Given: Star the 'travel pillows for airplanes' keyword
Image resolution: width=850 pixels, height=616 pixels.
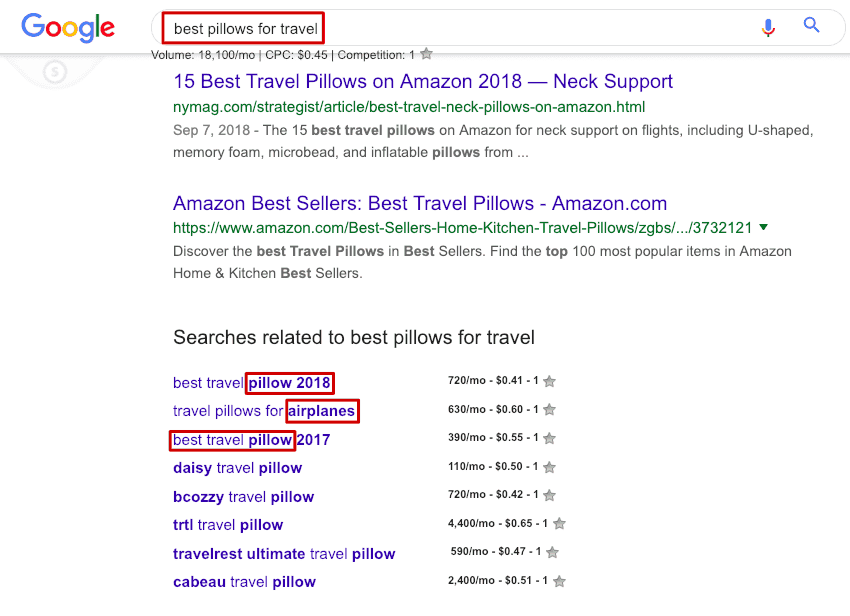Looking at the screenshot, I should point(549,410).
